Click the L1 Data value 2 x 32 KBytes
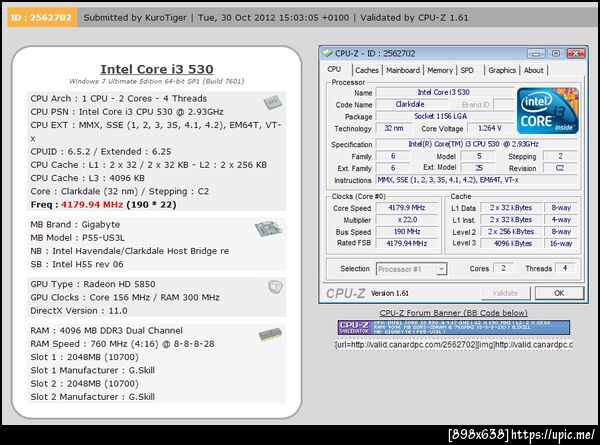This screenshot has height=445, width=600. tap(511, 208)
